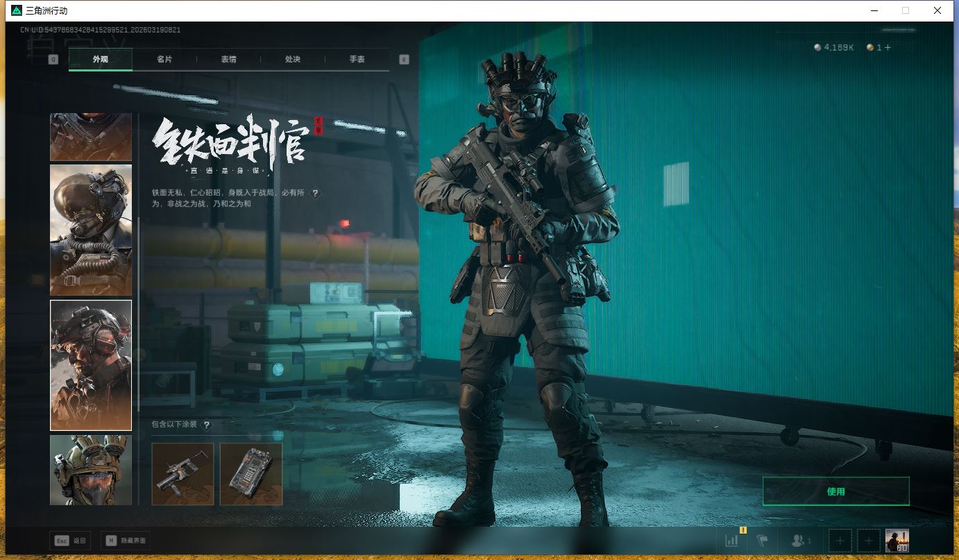This screenshot has width=959, height=560.
Task: Select the grenade launcher weapon skin icon
Action: click(x=183, y=474)
